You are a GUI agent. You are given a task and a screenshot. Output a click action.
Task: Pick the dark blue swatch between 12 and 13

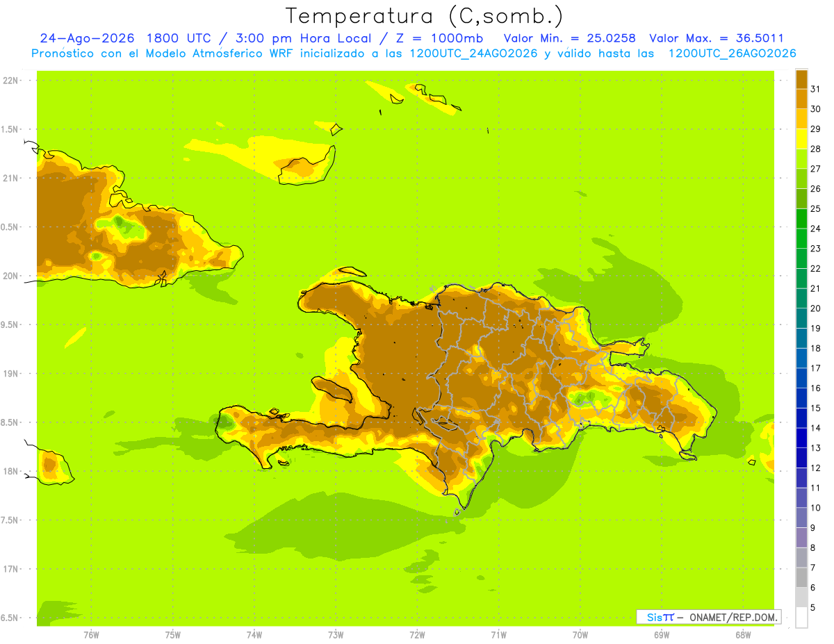tap(801, 458)
